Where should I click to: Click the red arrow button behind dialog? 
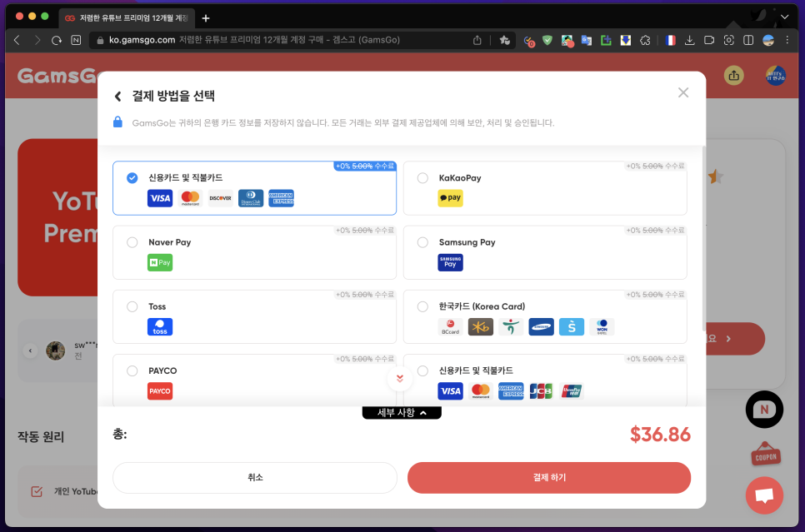point(735,339)
